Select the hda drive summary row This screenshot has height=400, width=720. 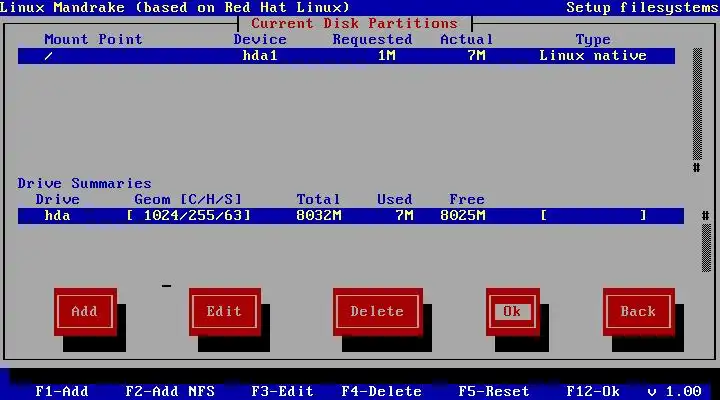pyautogui.click(x=351, y=216)
